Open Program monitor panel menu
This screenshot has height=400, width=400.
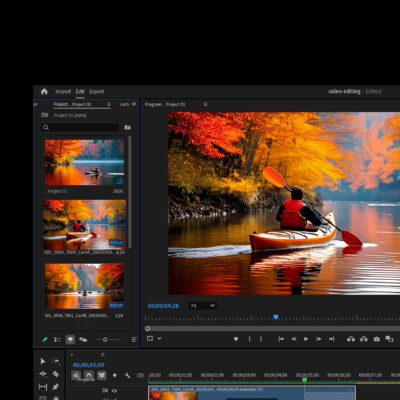pos(205,104)
